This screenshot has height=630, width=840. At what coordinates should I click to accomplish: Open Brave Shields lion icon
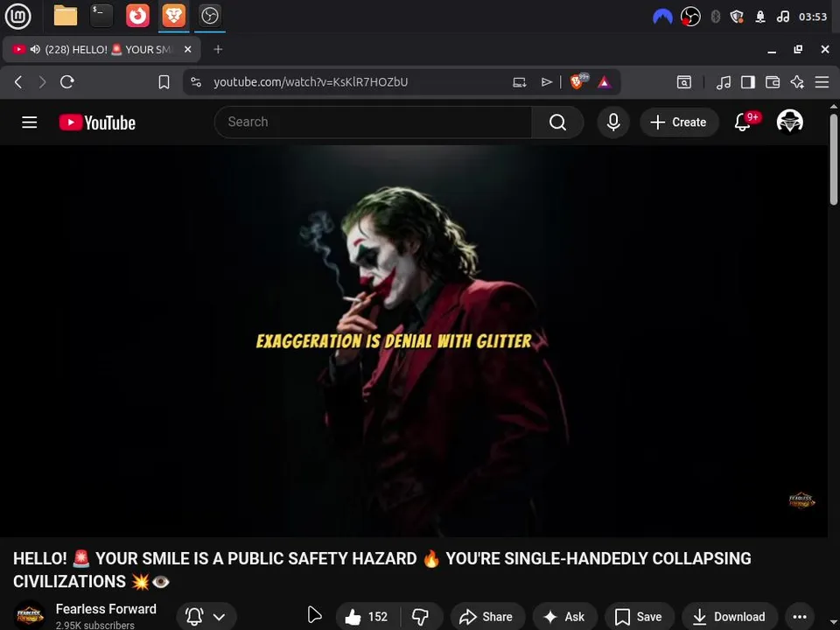tap(578, 81)
